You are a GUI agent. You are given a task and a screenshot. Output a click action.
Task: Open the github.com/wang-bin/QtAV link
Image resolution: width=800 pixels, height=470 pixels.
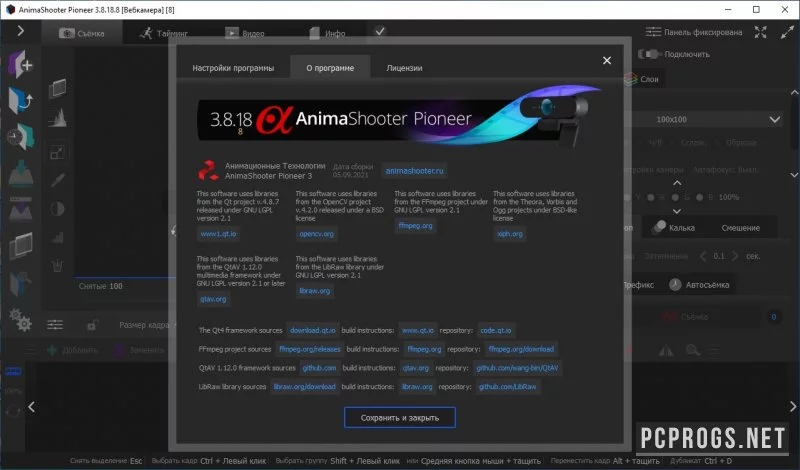pos(517,367)
